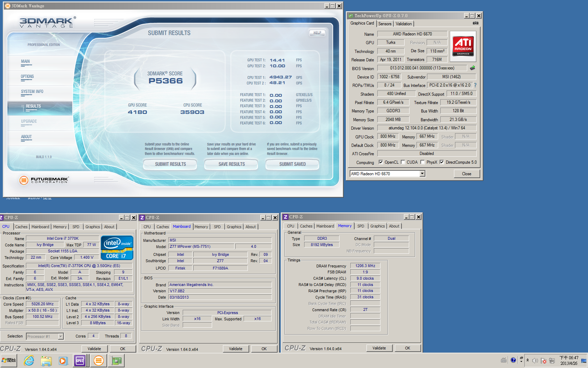Click the first CPU-Z window's title icon

[x=1, y=218]
